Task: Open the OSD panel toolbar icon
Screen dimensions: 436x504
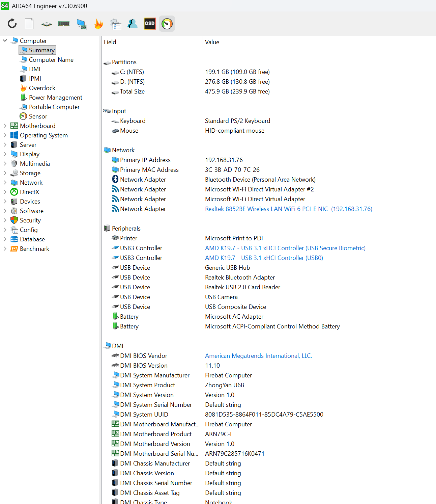Action: [x=150, y=24]
